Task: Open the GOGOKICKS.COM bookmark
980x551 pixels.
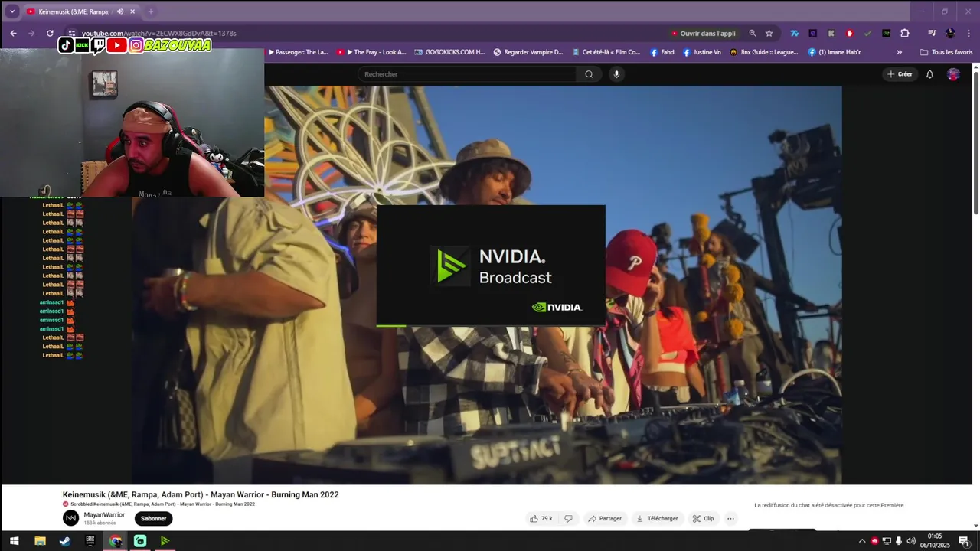Action: coord(449,52)
